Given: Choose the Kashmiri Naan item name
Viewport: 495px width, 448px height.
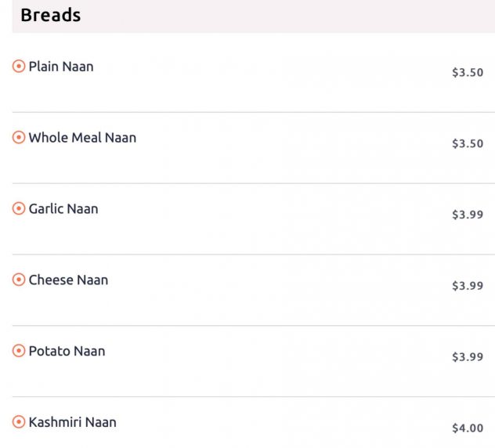Looking at the screenshot, I should pyautogui.click(x=72, y=422).
